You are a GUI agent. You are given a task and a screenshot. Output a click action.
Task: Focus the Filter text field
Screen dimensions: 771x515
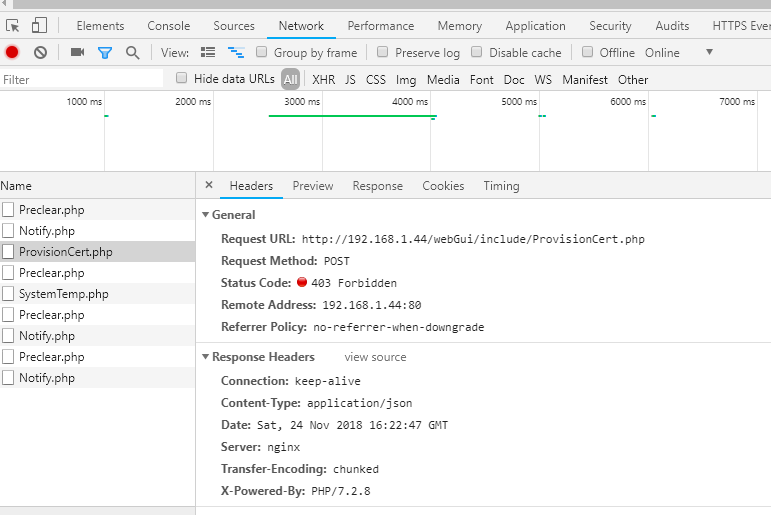(x=82, y=79)
